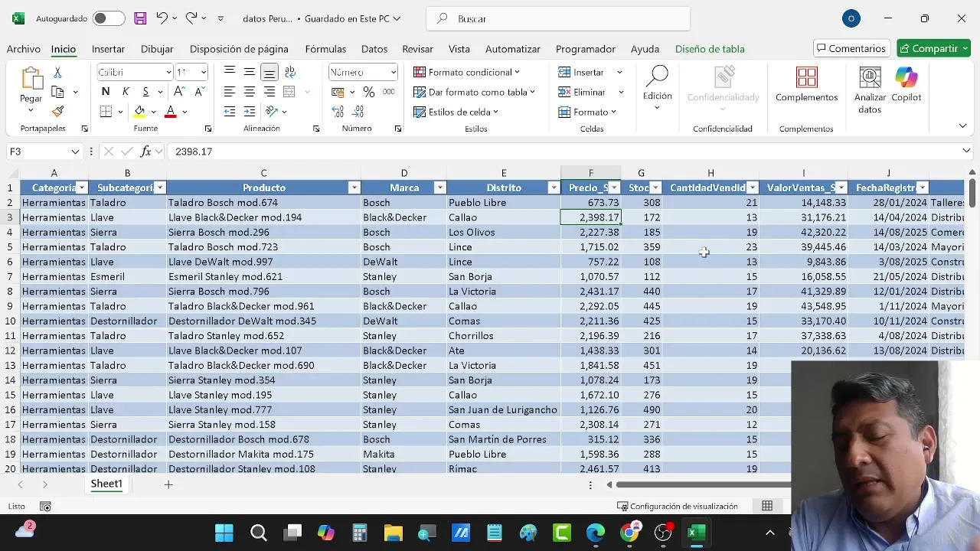The width and height of the screenshot is (980, 551).
Task: Open File Explorer from the taskbar
Action: tap(393, 533)
